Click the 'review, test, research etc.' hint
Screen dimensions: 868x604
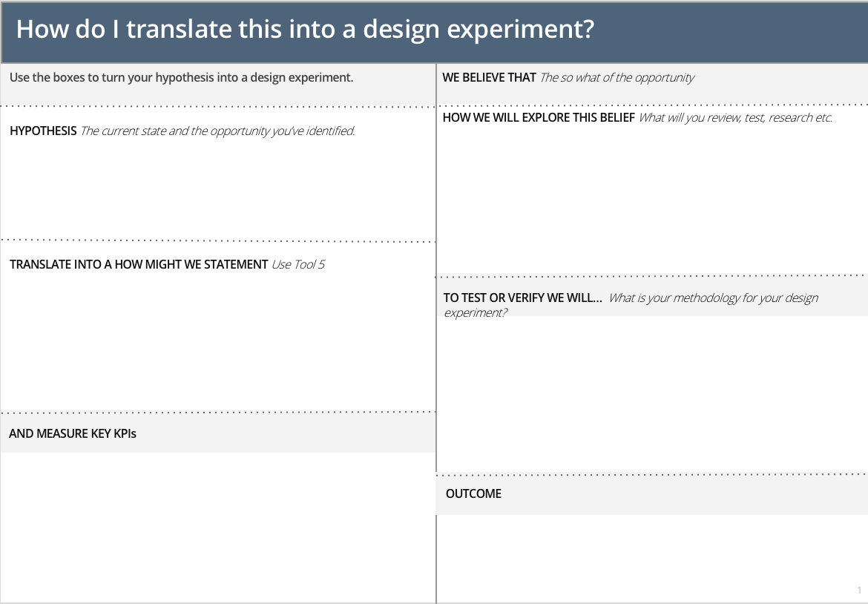(x=735, y=117)
